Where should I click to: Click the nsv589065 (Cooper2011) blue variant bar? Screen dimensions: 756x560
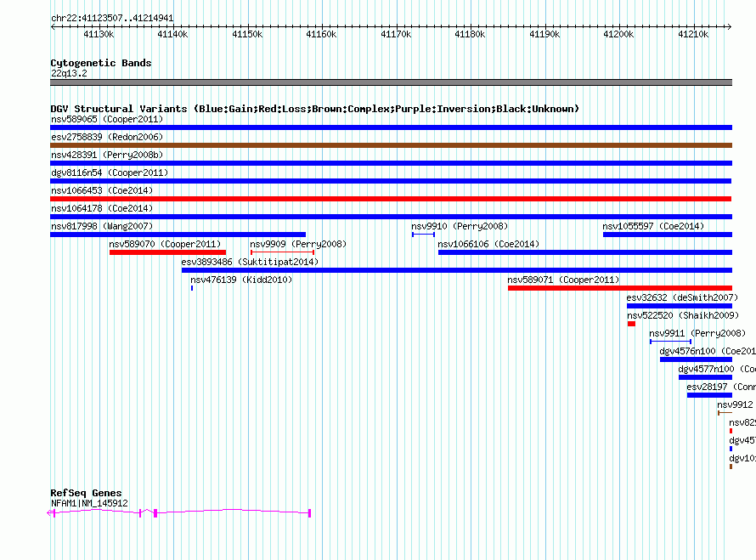pos(391,127)
